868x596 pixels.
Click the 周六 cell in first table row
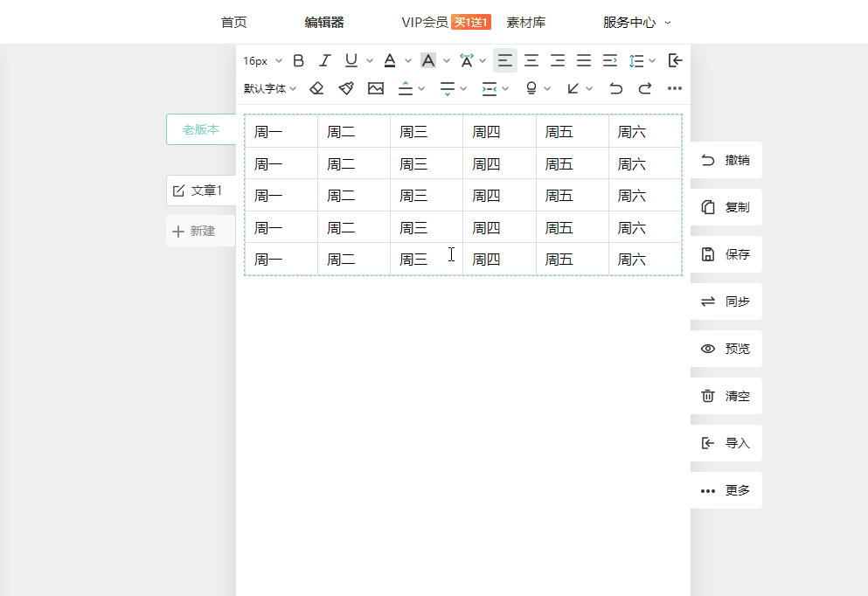645,131
